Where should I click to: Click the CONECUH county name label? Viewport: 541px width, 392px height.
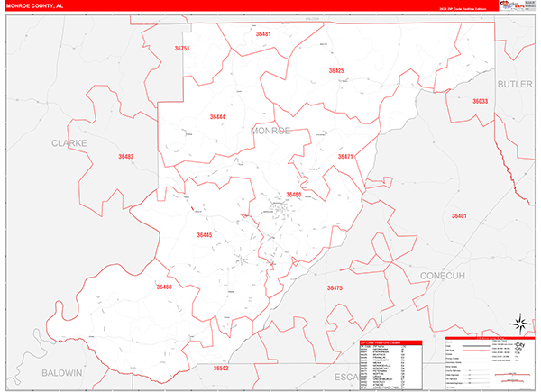(443, 276)
